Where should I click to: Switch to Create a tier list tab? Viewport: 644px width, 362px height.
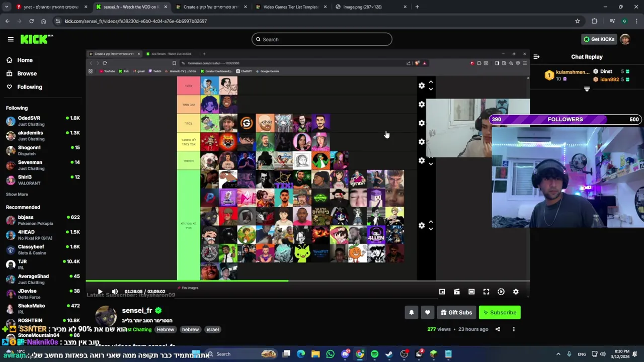point(211,7)
